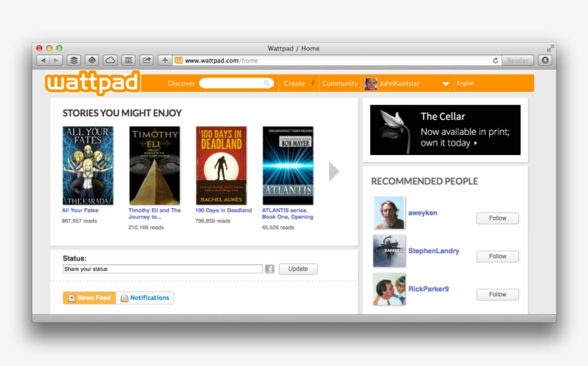Image resolution: width=588 pixels, height=366 pixels.
Task: Click the Wattpad favicon in address bar
Action: (x=179, y=60)
